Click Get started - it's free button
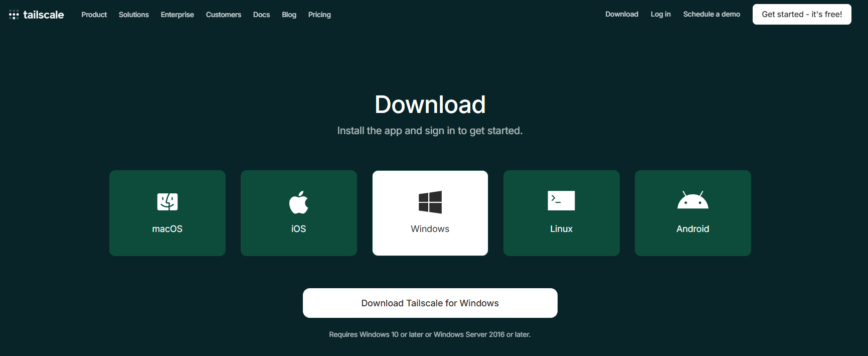The image size is (868, 356). click(802, 14)
